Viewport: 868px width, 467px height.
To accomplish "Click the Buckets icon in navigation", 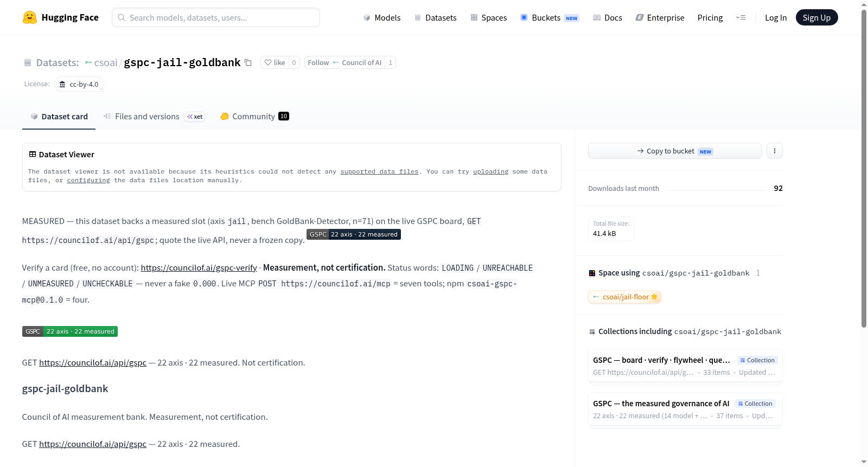I will click(x=524, y=17).
